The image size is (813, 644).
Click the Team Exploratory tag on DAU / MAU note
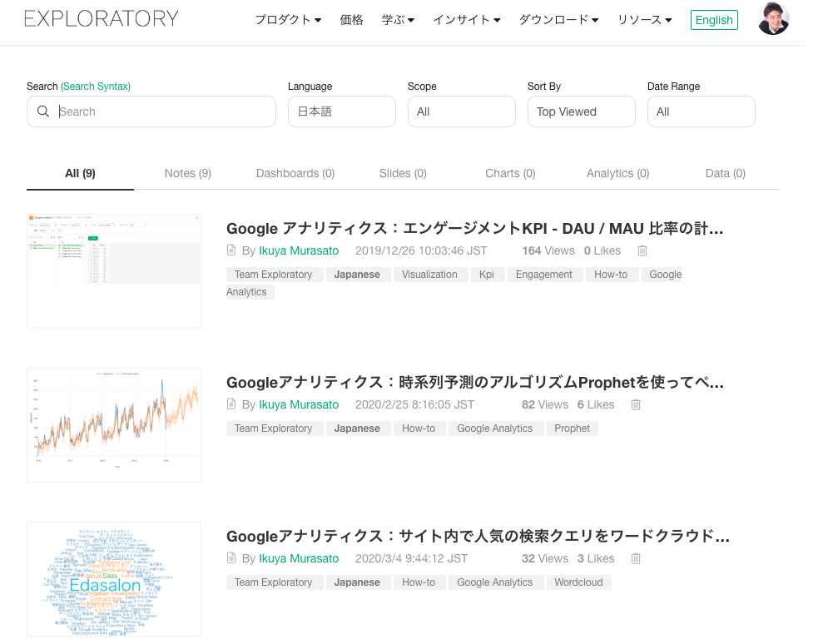tap(273, 275)
